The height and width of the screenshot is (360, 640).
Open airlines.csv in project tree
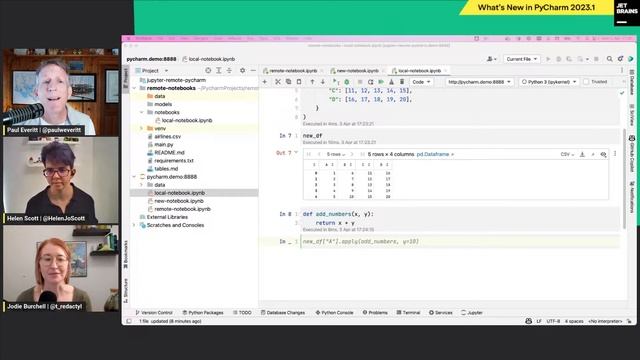(167, 136)
